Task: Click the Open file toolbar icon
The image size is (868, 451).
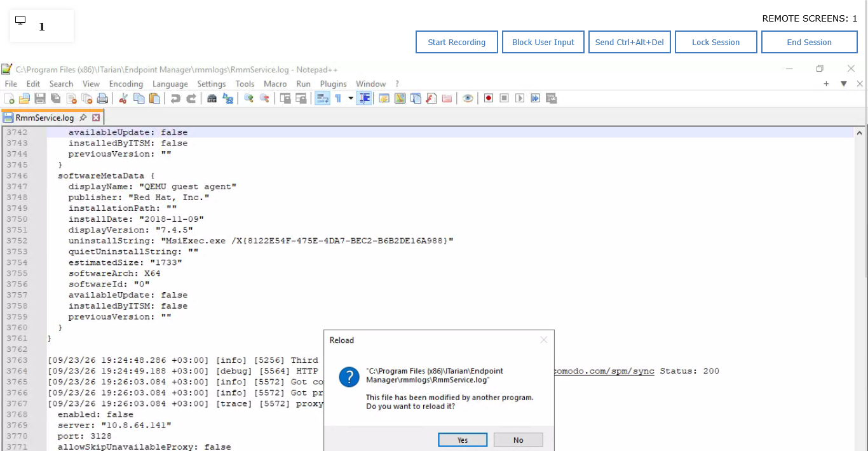Action: coord(24,98)
